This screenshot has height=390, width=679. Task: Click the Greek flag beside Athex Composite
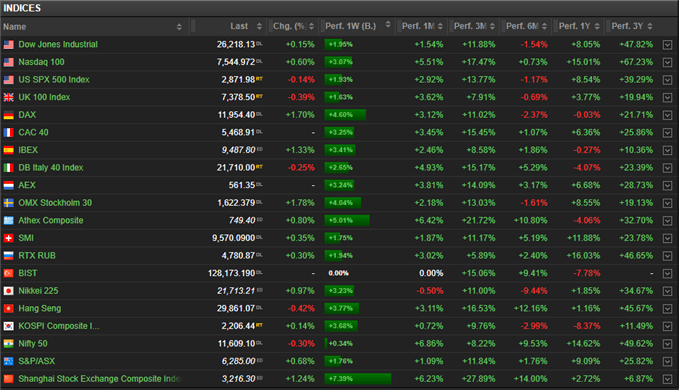pos(9,221)
